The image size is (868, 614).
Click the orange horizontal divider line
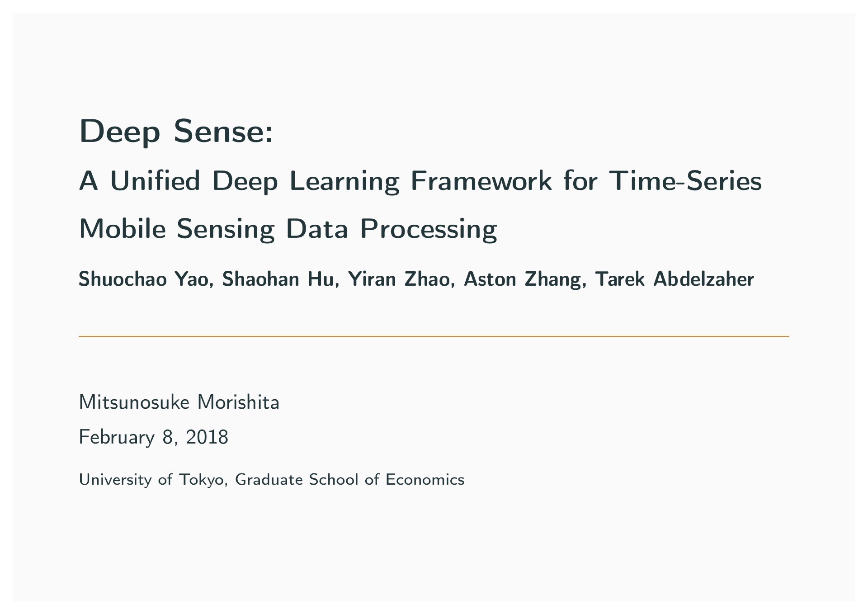434,336
